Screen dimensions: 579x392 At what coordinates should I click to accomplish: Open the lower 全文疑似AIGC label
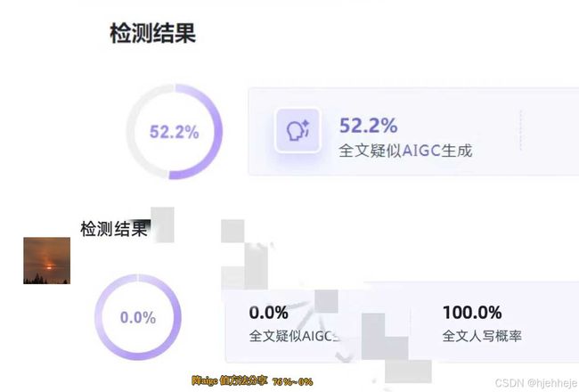pyautogui.click(x=294, y=336)
